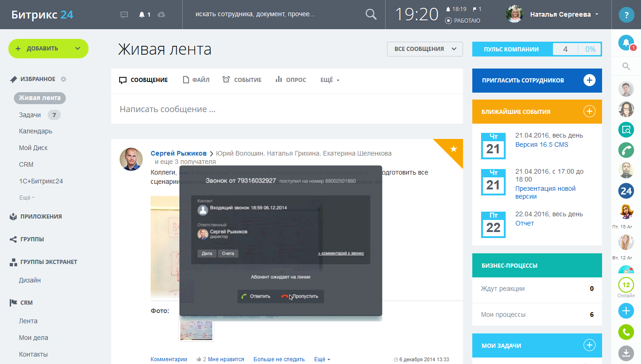The width and height of the screenshot is (641, 364).
Task: Click the green phone dial icon
Action: tap(626, 332)
